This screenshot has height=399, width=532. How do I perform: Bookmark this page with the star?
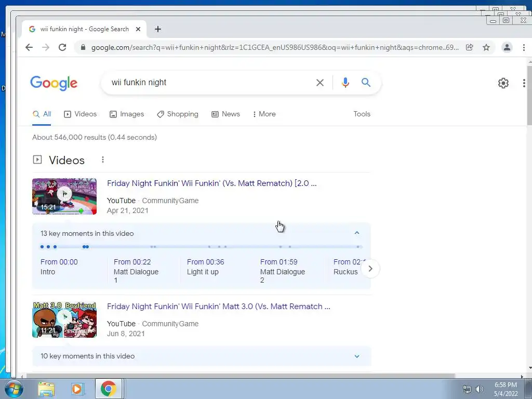click(x=486, y=47)
